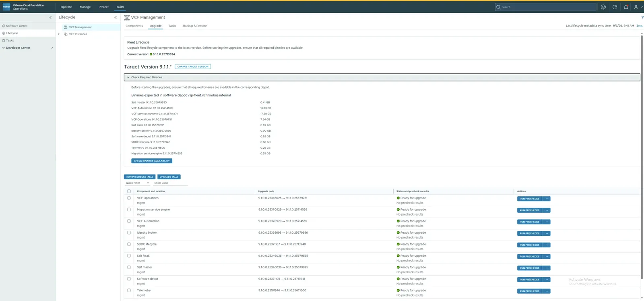This screenshot has width=644, height=301.
Task: Open more actions for Migration service engine
Action: [x=546, y=210]
